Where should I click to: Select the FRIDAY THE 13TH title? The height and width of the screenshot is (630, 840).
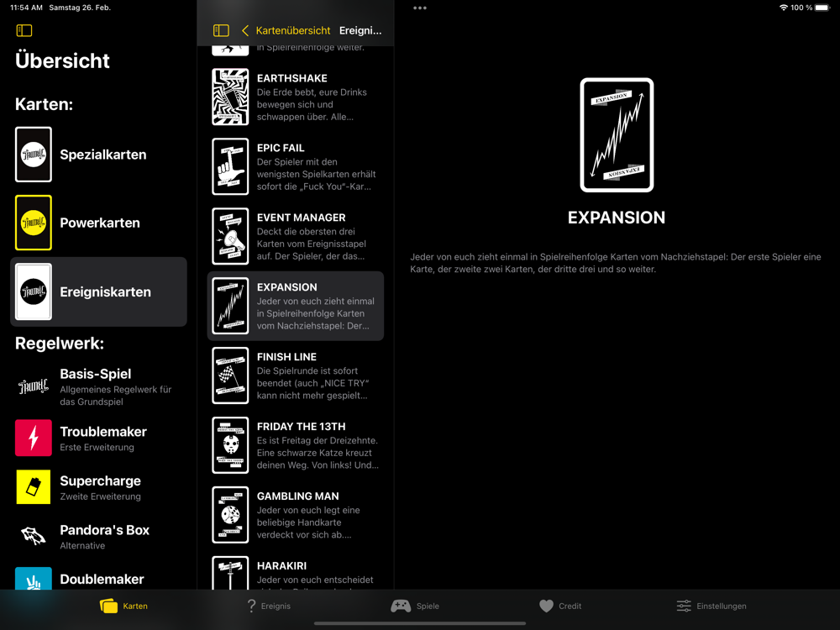click(x=301, y=427)
